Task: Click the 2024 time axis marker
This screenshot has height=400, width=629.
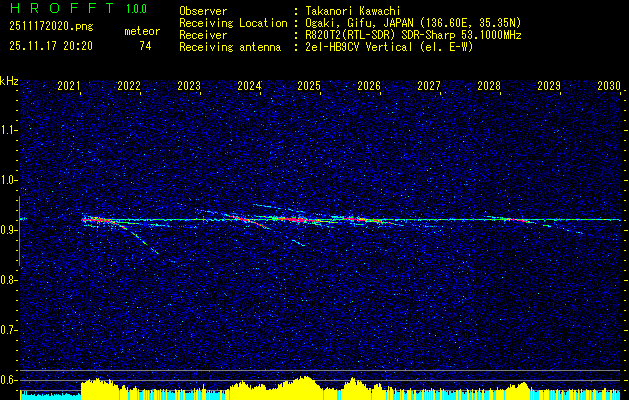Action: (x=249, y=85)
